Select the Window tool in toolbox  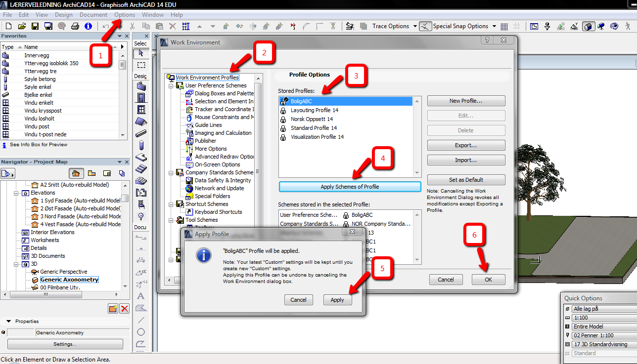pyautogui.click(x=141, y=110)
